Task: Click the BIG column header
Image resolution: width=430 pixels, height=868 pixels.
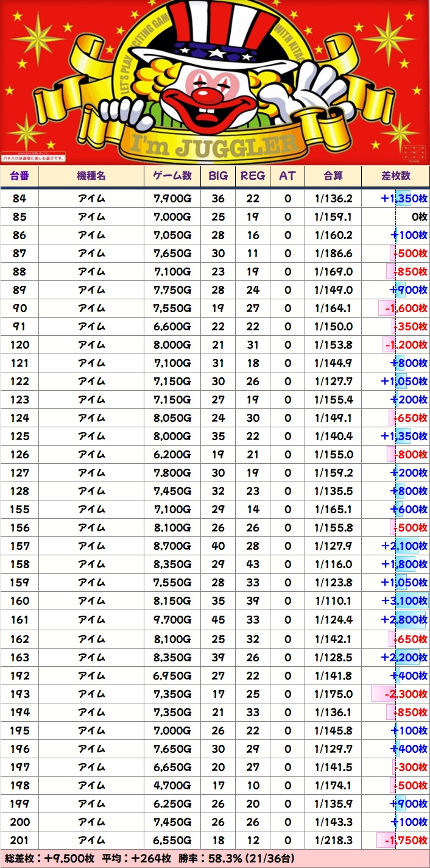Action: (x=218, y=176)
